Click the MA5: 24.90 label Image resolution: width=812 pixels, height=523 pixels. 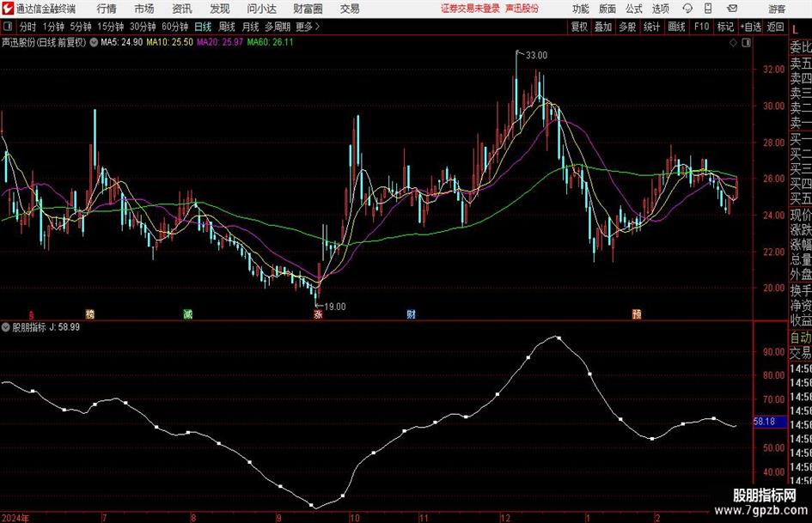pyautogui.click(x=122, y=42)
